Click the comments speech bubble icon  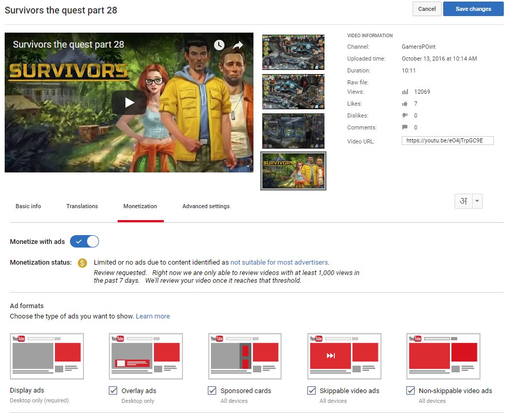coord(405,127)
